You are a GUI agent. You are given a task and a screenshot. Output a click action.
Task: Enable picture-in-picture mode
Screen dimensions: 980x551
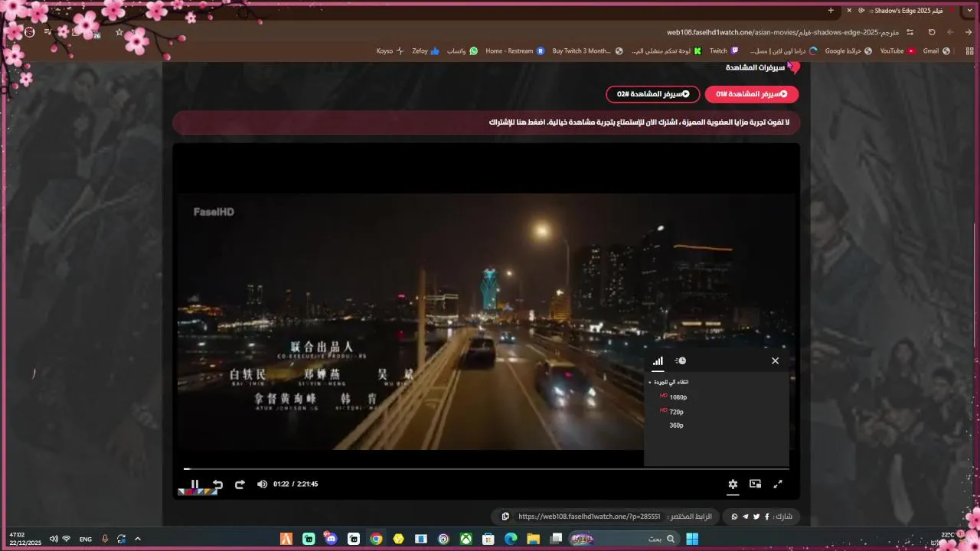(755, 484)
